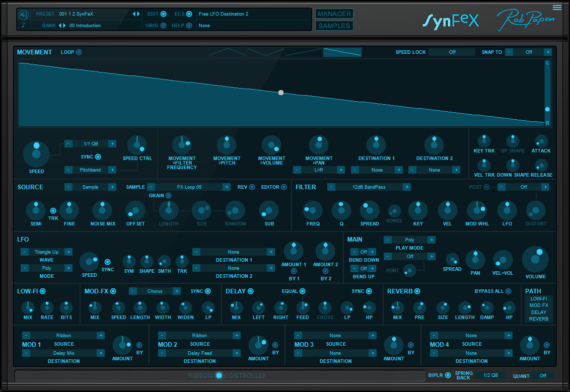Click the movement envelope midpoint node
Image resolution: width=570 pixels, height=392 pixels.
(x=281, y=93)
